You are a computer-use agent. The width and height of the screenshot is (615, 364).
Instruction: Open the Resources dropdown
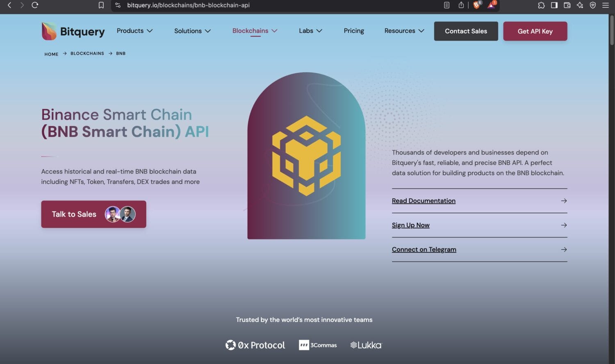404,31
